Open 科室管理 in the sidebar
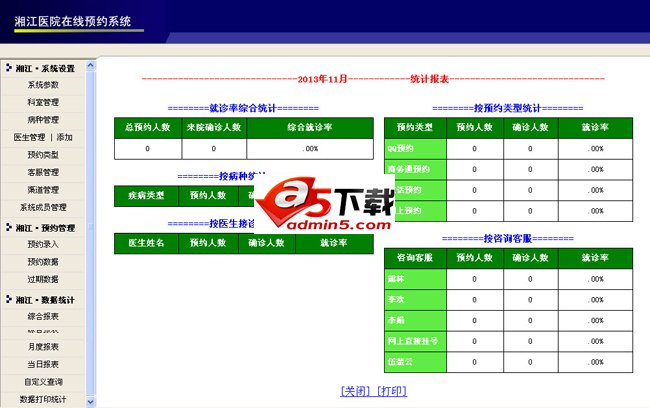Screen dimensions: 650x408 point(43,102)
